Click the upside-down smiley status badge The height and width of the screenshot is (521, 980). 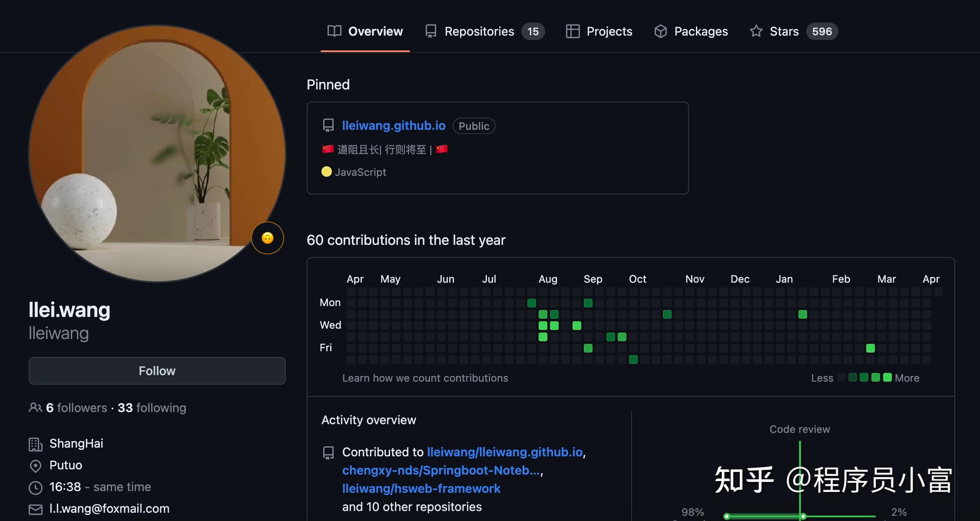pos(268,238)
